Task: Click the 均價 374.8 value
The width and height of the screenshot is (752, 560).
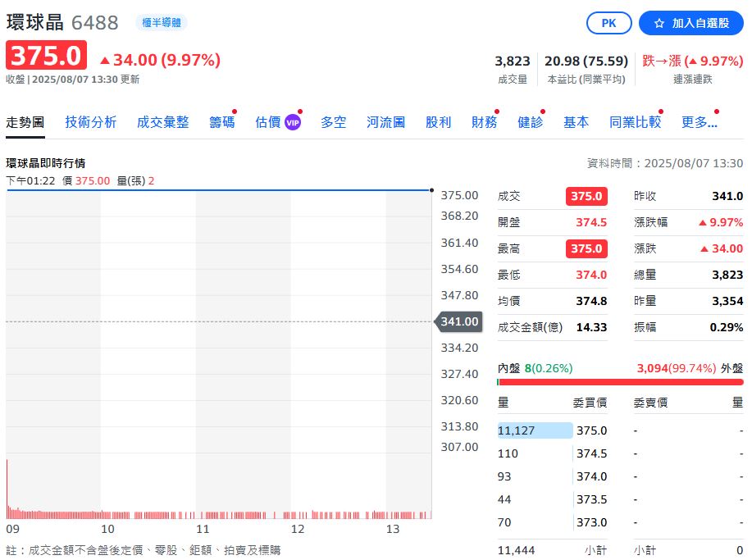Action: pyautogui.click(x=590, y=301)
